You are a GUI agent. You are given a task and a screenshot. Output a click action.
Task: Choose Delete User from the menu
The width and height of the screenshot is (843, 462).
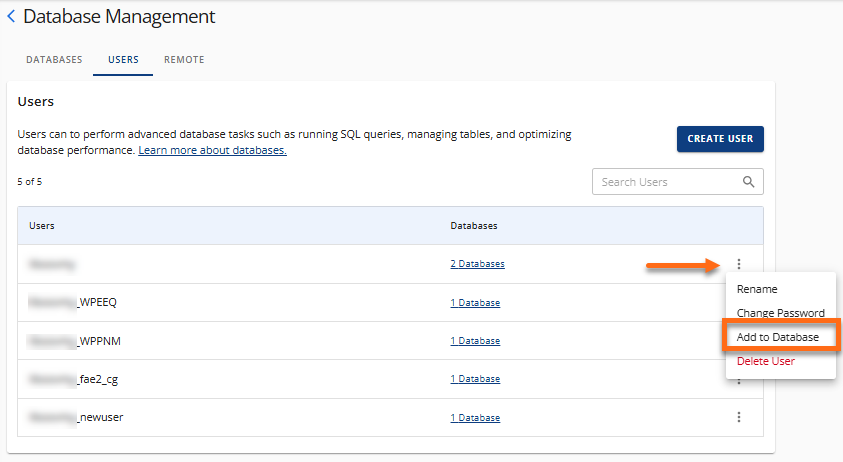(765, 361)
